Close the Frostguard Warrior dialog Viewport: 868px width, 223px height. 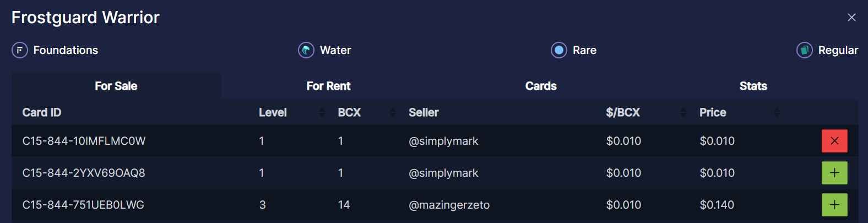[x=851, y=18]
